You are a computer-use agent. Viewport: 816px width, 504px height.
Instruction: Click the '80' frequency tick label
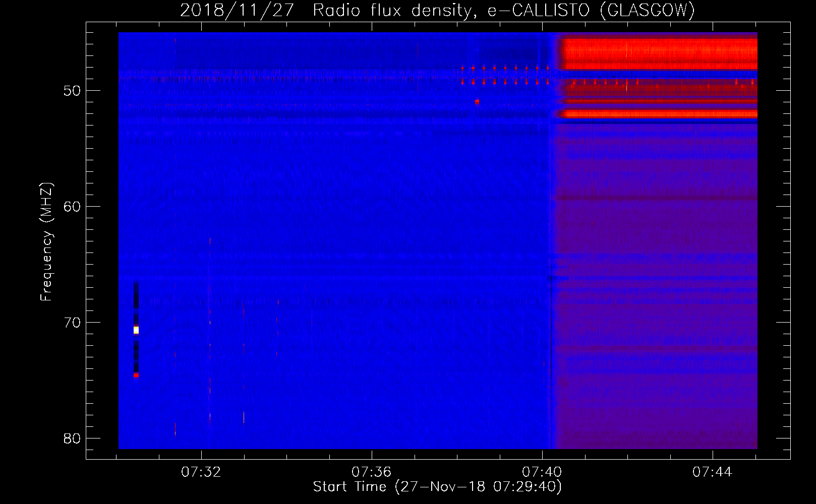point(73,438)
